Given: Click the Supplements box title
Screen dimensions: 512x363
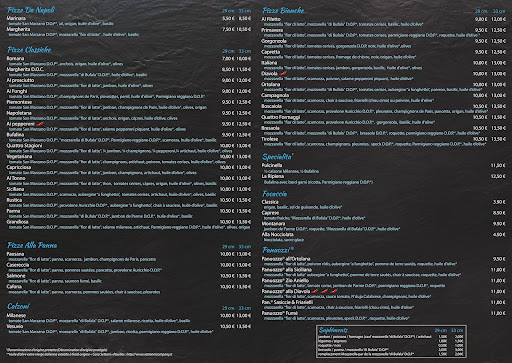Looking at the screenshot, I should tap(333, 330).
